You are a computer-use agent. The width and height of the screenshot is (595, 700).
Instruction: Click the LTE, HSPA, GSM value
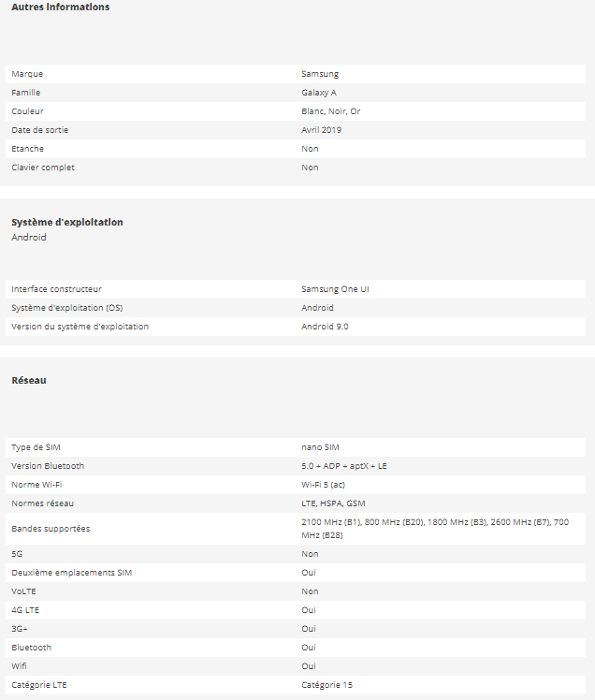coord(333,503)
